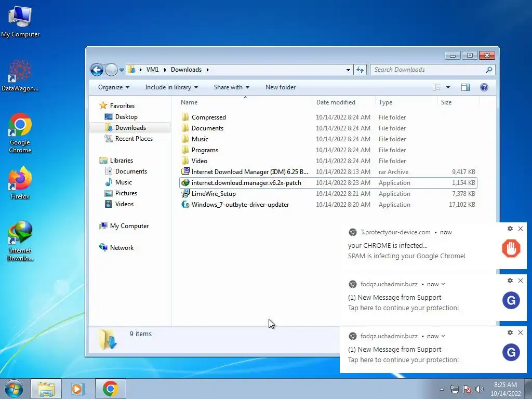The width and height of the screenshot is (532, 399).
Task: Select the IDM 6.25 rar archive
Action: pyautogui.click(x=328, y=171)
